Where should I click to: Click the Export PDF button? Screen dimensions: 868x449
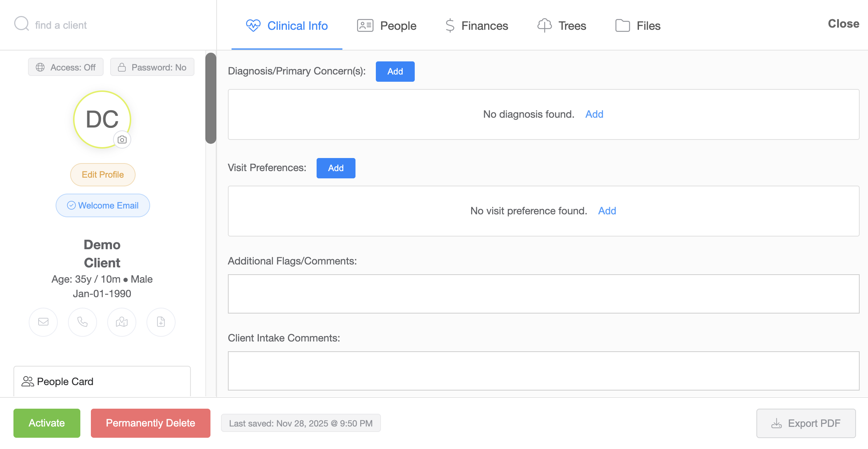click(x=806, y=423)
